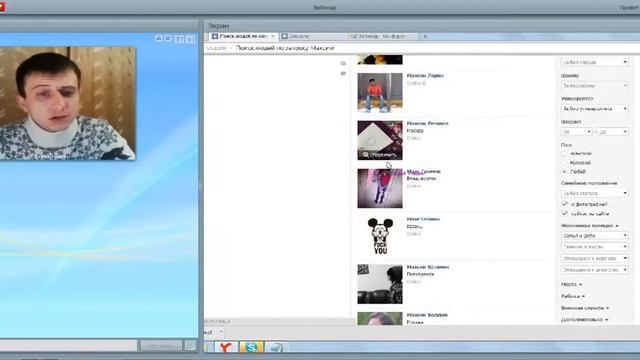Open the age 'to' dropdown
The height and width of the screenshot is (360, 640).
click(x=613, y=132)
